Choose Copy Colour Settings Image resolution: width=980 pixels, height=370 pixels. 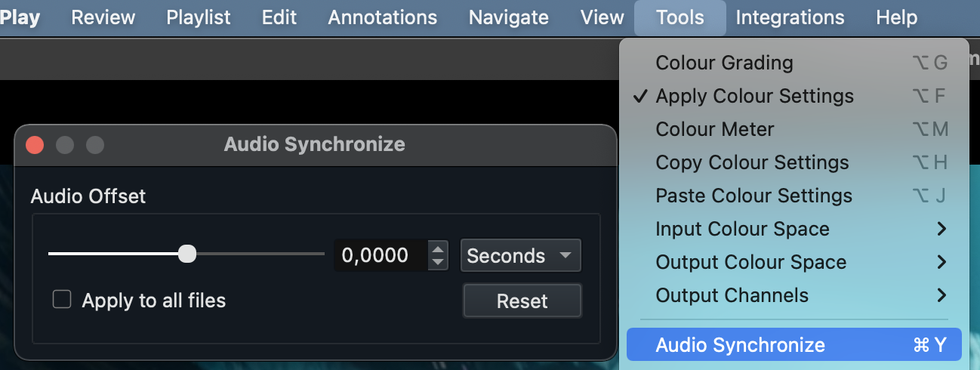[794, 162]
